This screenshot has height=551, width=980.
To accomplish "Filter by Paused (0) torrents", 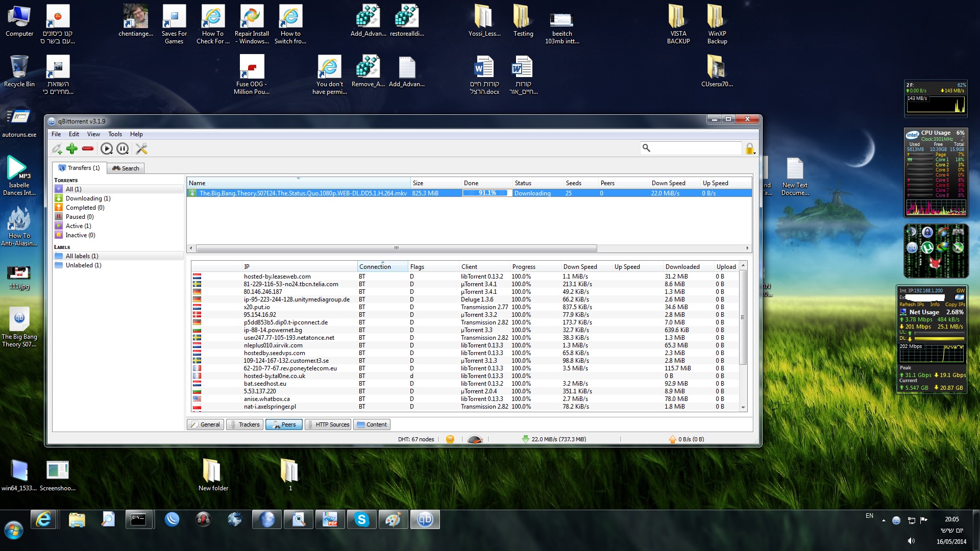I will 118,217.
